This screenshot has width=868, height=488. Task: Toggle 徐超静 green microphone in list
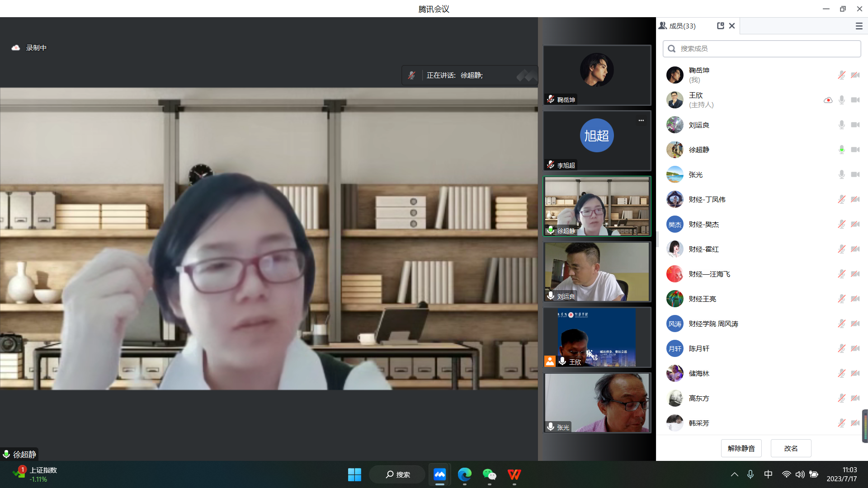coord(841,150)
